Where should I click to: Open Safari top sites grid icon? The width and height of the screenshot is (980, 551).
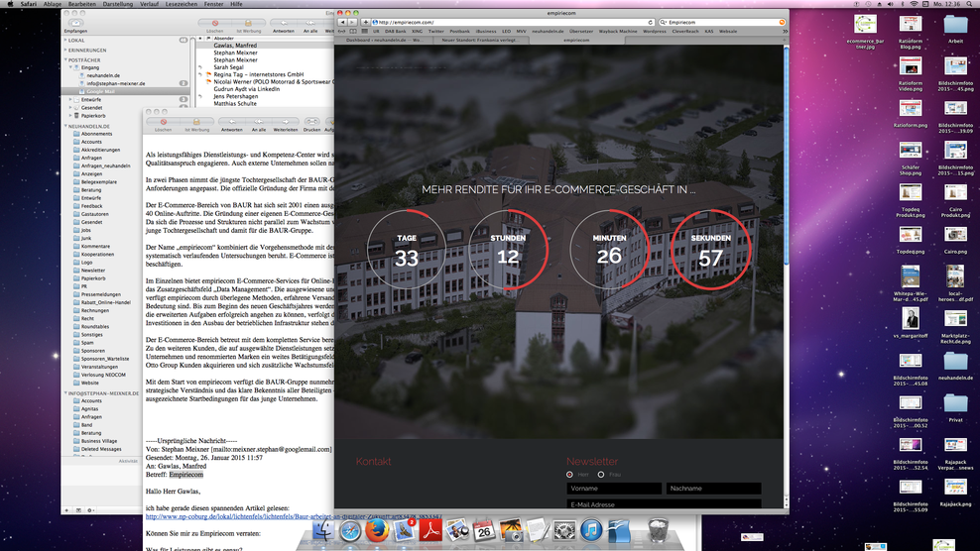coord(364,32)
